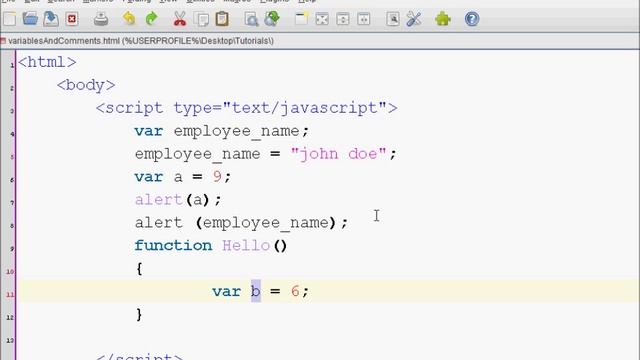Click the 'var employee_name;' line
The width and height of the screenshot is (640, 360).
[x=222, y=131]
